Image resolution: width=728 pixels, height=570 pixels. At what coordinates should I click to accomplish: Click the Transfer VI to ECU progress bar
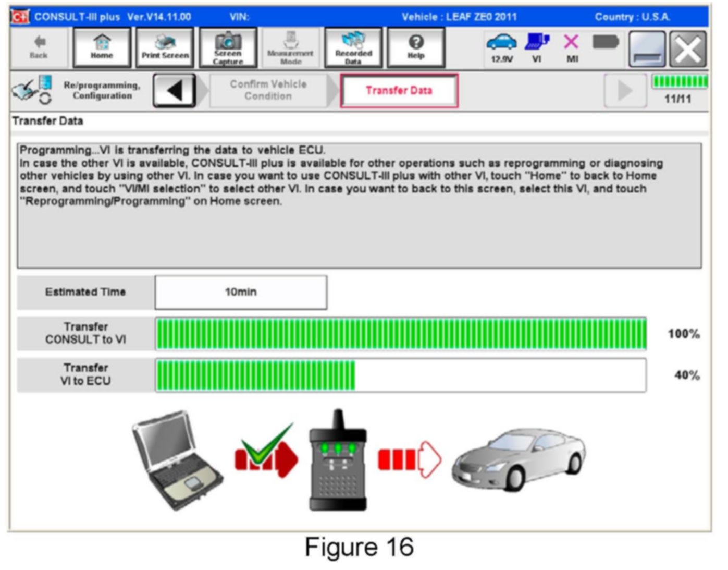[x=400, y=375]
